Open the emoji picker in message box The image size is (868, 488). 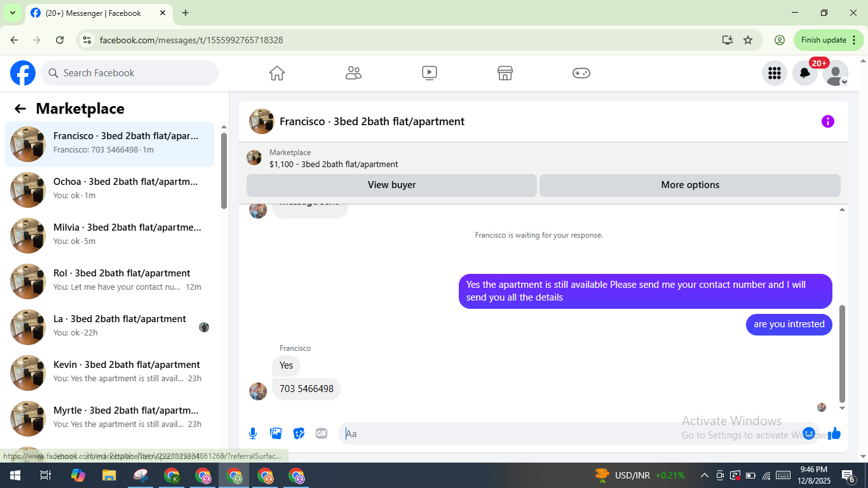coord(809,433)
